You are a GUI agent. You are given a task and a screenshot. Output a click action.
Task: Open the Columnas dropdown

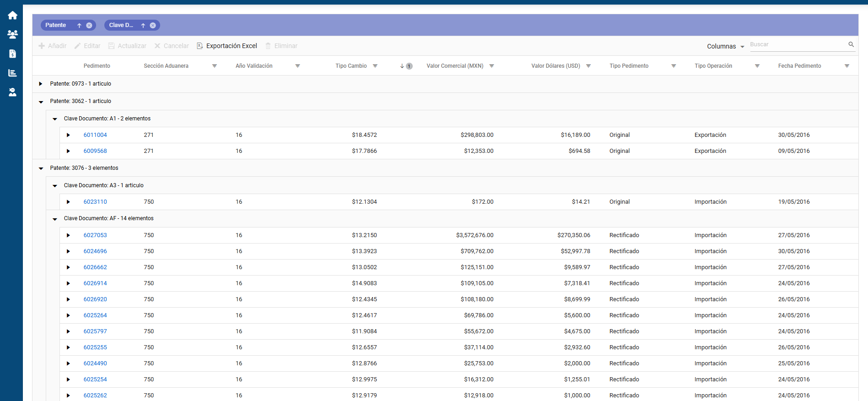tap(725, 46)
